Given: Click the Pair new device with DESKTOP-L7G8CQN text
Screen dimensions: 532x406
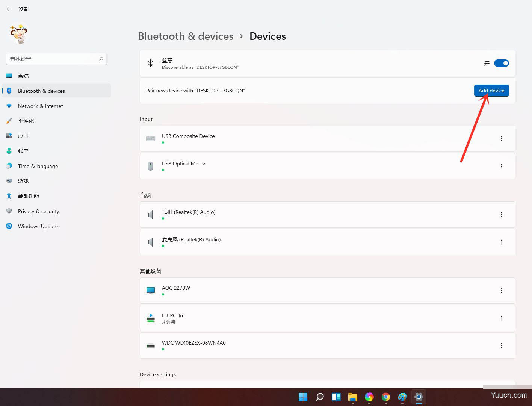Looking at the screenshot, I should click(196, 91).
